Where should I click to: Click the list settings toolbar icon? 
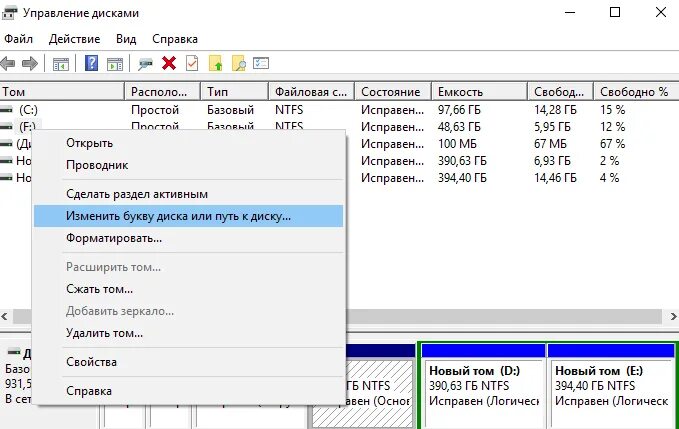261,63
